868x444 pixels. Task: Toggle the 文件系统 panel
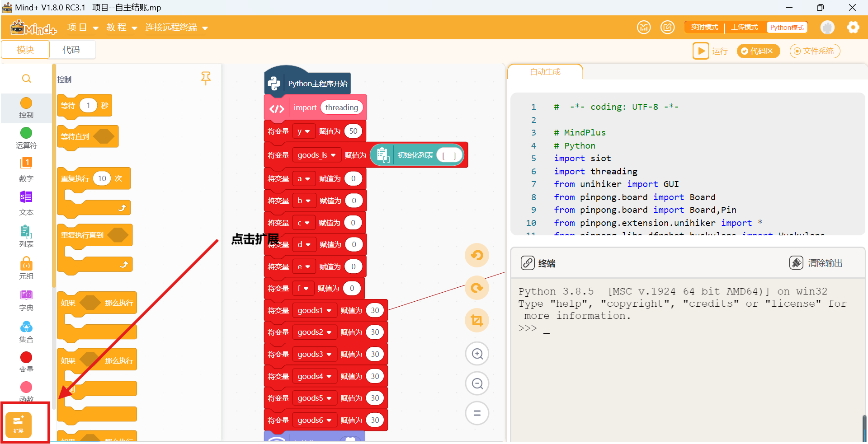pos(815,51)
